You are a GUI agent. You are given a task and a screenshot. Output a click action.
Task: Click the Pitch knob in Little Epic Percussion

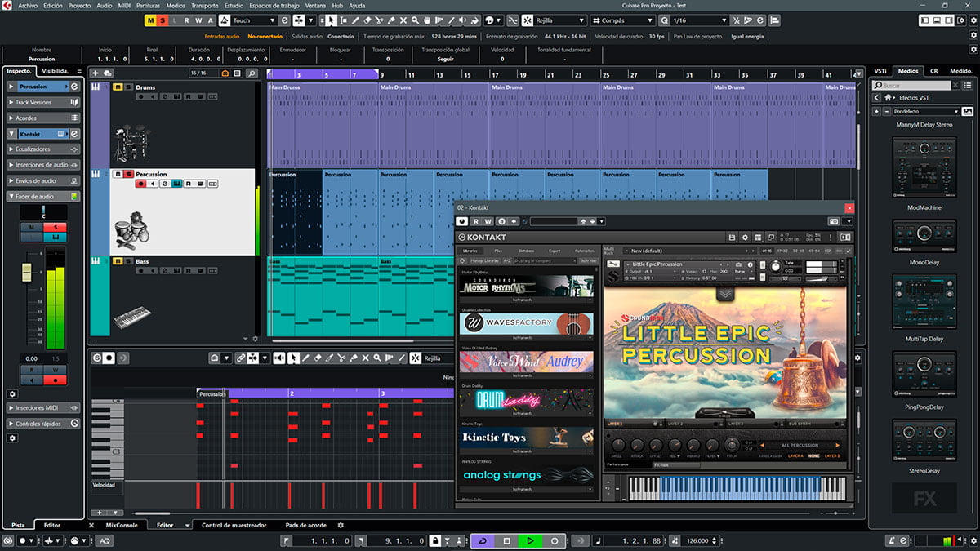point(731,444)
